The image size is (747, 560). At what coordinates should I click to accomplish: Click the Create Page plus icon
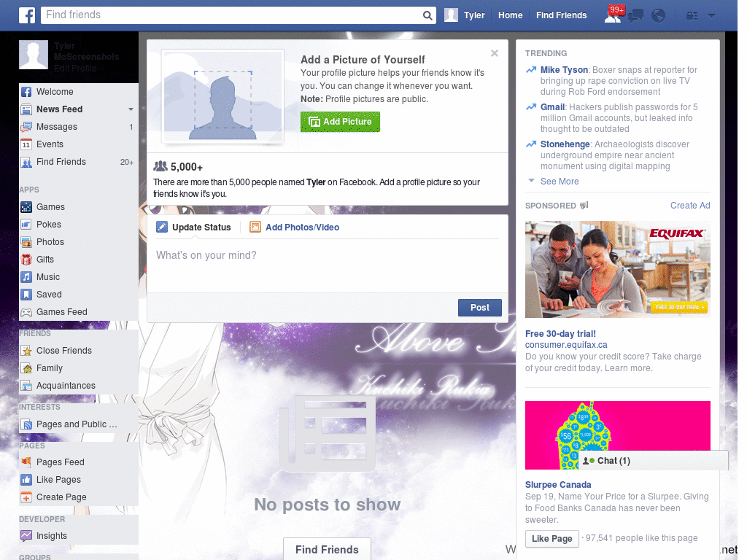26,497
